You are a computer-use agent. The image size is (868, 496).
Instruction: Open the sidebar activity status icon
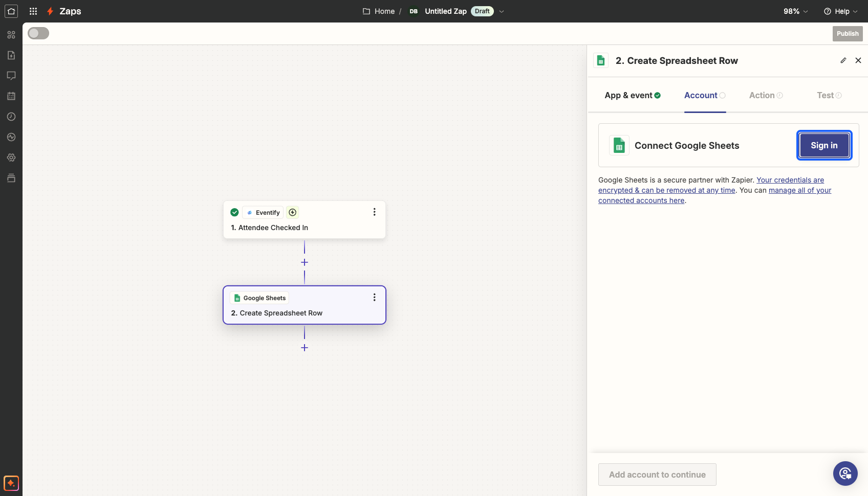point(11,137)
